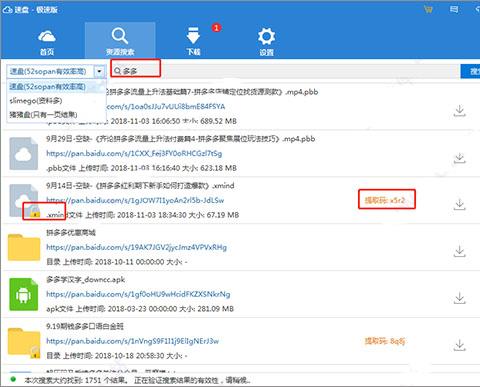The width and height of the screenshot is (480, 387).
Task: Select title of 9月29日-空缺 mp4.pbb result
Action: (x=180, y=139)
